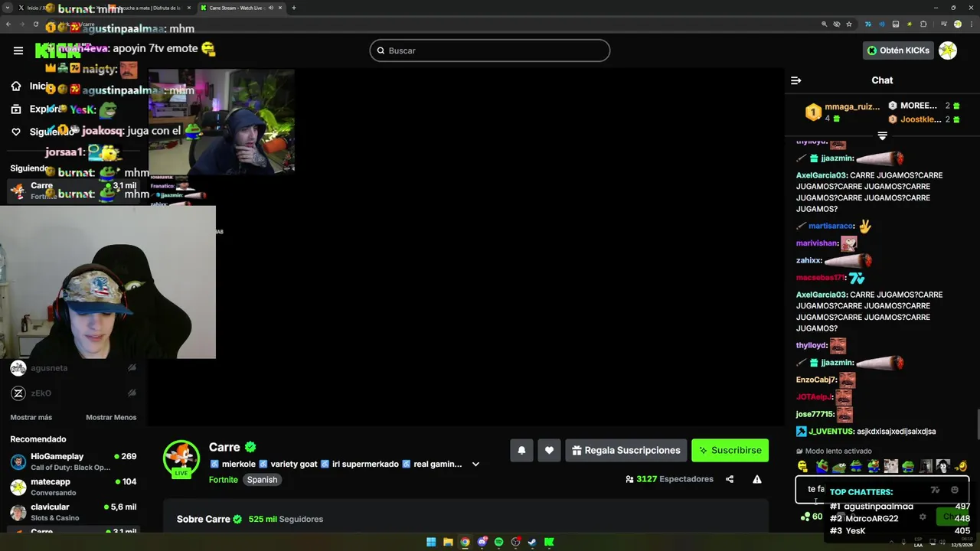Click Regala Suscripciones button

coord(626,450)
